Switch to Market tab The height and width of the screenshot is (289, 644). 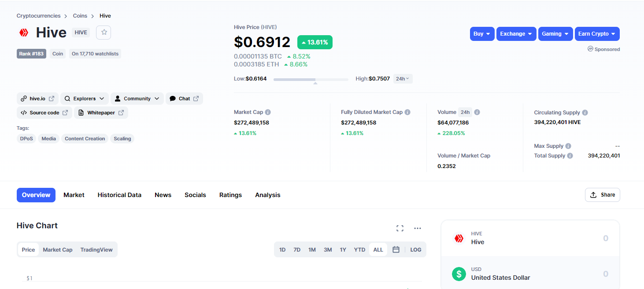(74, 195)
